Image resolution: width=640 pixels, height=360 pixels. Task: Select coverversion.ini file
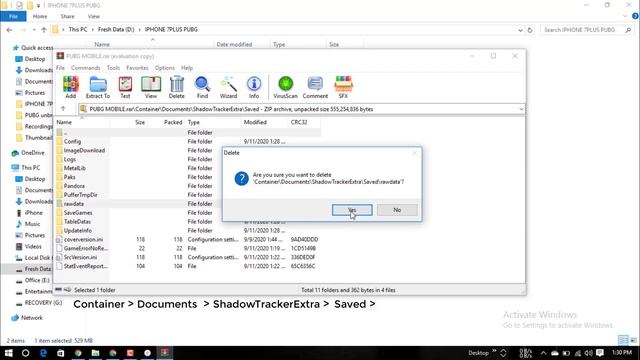pyautogui.click(x=83, y=240)
